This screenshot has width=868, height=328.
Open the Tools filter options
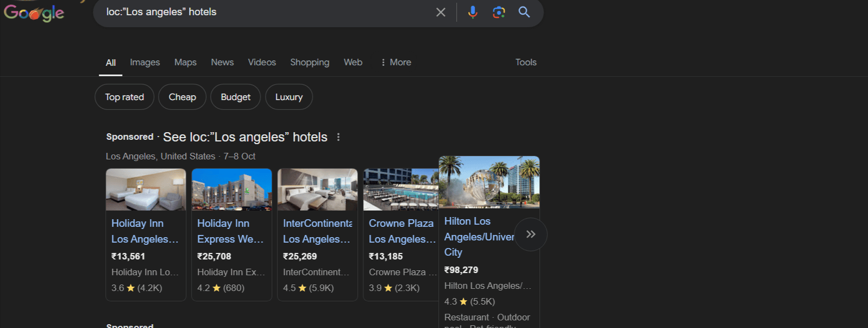[526, 63]
